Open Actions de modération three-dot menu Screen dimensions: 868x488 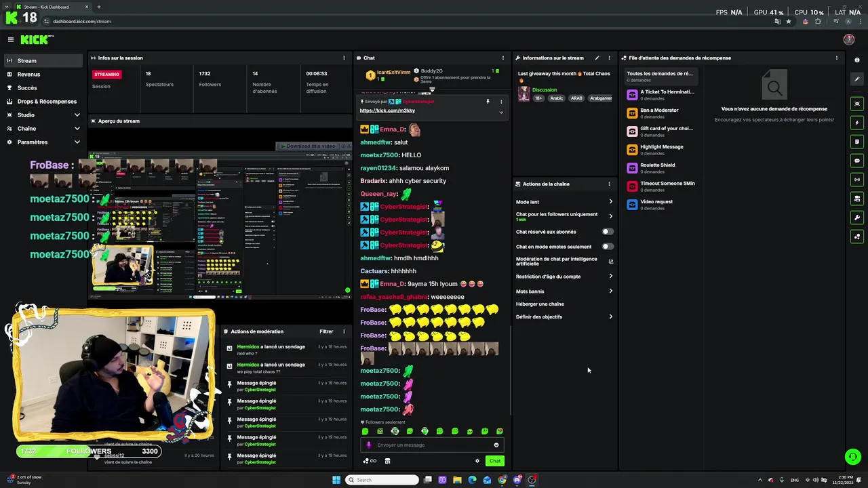click(344, 331)
